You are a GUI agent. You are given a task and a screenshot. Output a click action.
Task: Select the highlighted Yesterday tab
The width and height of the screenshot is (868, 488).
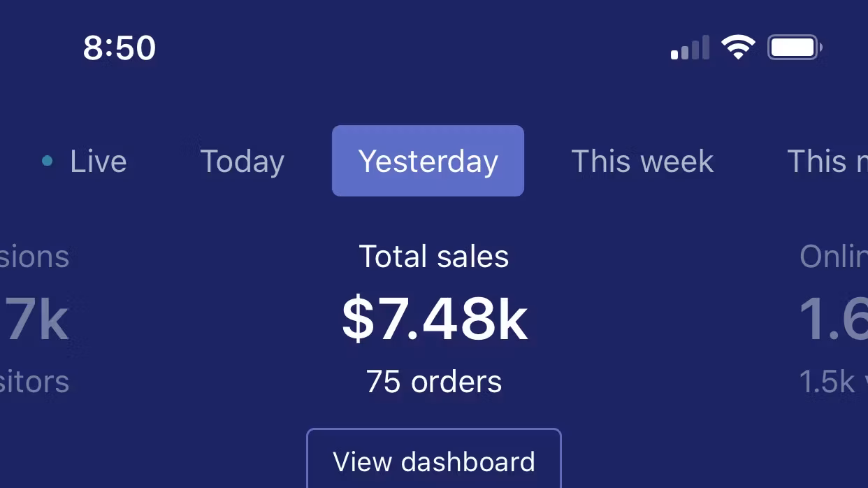click(428, 162)
